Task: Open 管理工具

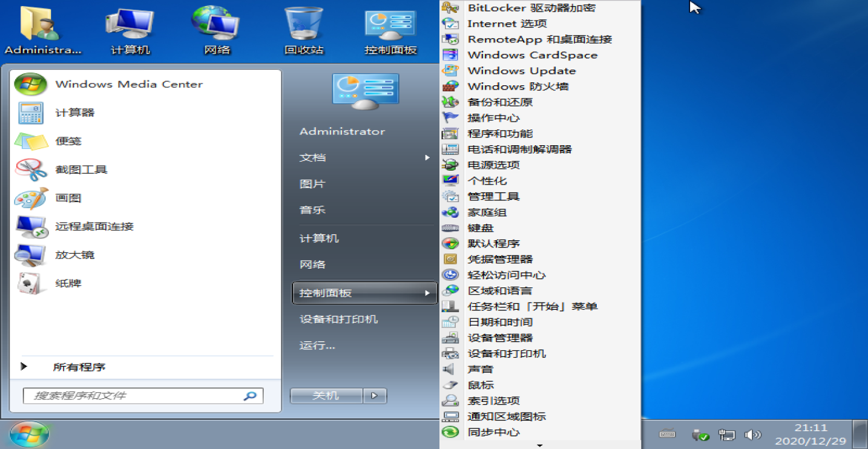Action: (540, 197)
